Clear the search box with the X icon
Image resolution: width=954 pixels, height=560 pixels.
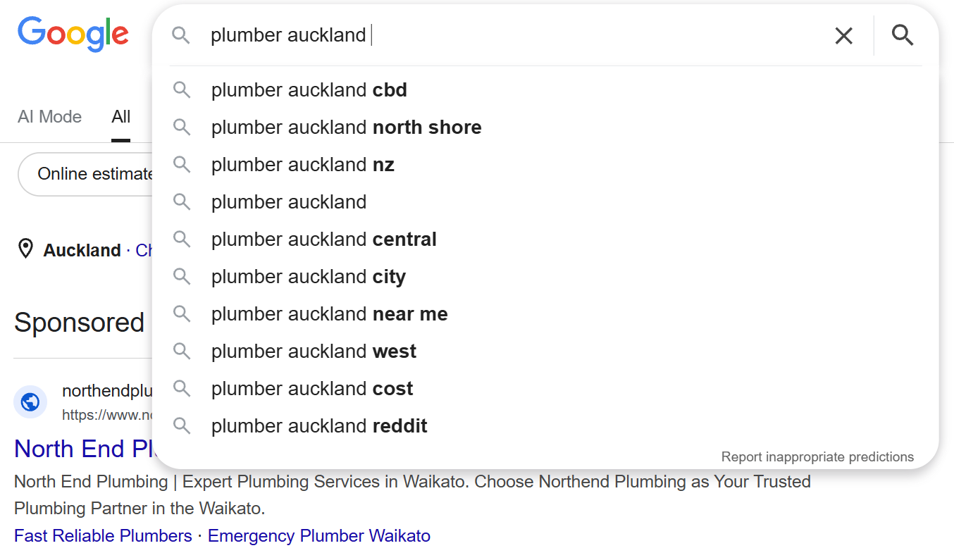pos(843,35)
